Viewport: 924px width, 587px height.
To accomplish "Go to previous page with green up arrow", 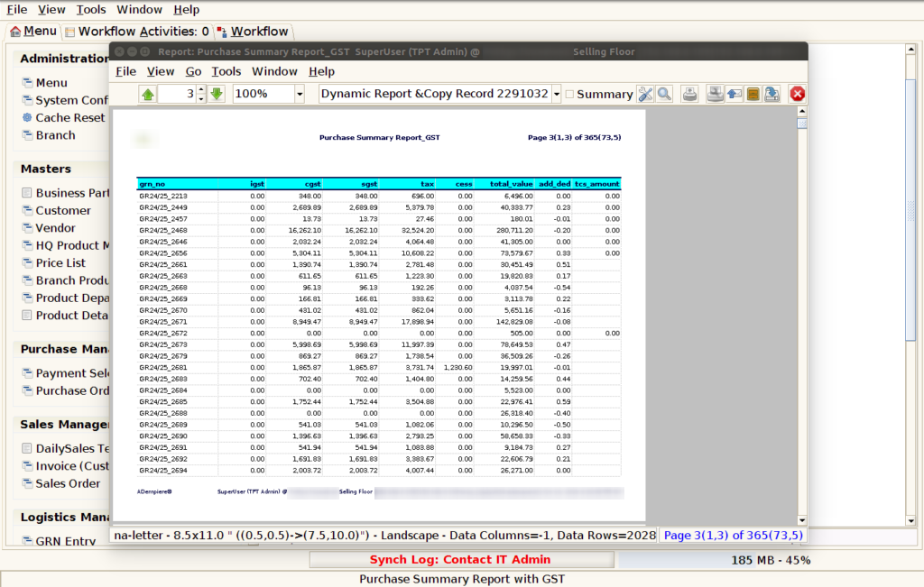I will coord(148,94).
